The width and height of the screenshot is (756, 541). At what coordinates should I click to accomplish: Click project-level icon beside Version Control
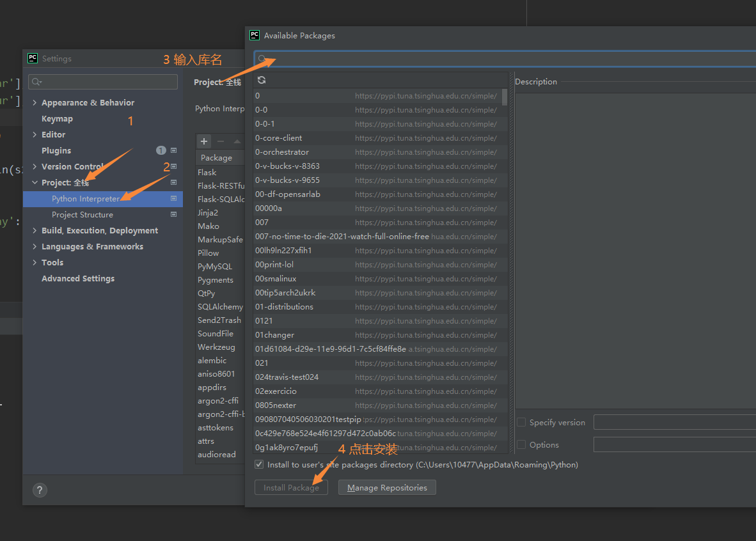click(173, 166)
